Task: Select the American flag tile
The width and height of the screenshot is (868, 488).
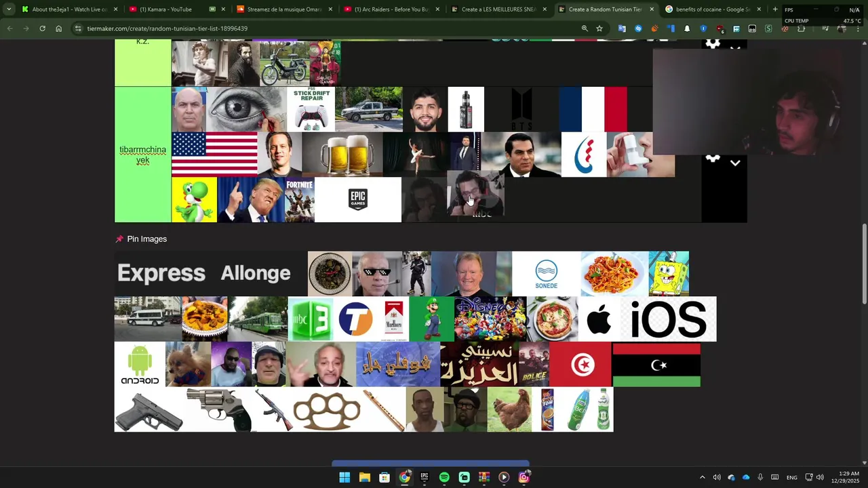Action: click(x=214, y=155)
